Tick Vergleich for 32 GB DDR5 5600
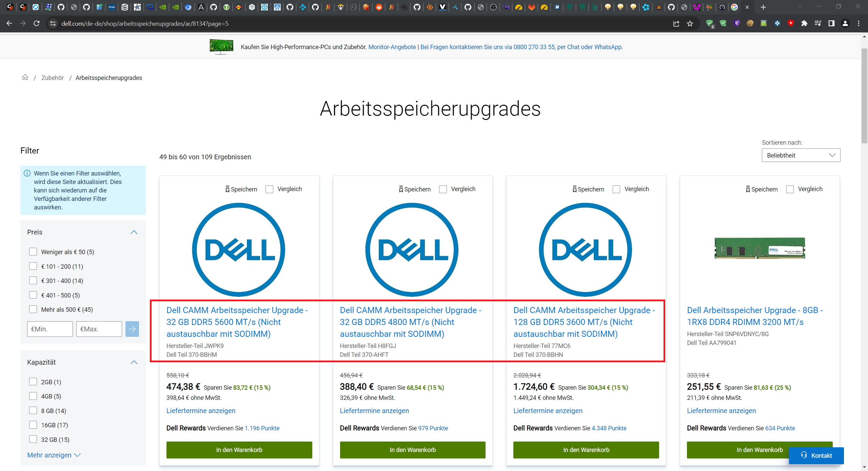Image resolution: width=868 pixels, height=471 pixels. pyautogui.click(x=270, y=189)
